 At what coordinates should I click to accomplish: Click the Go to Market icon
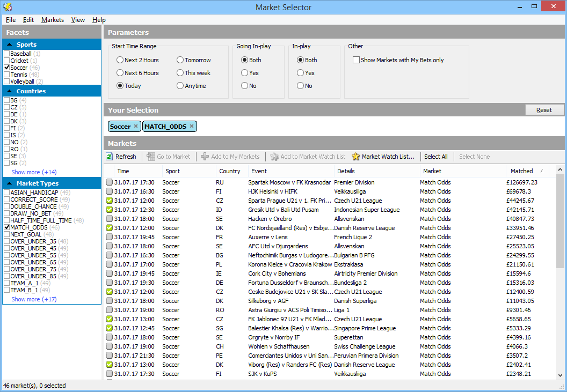tap(150, 157)
